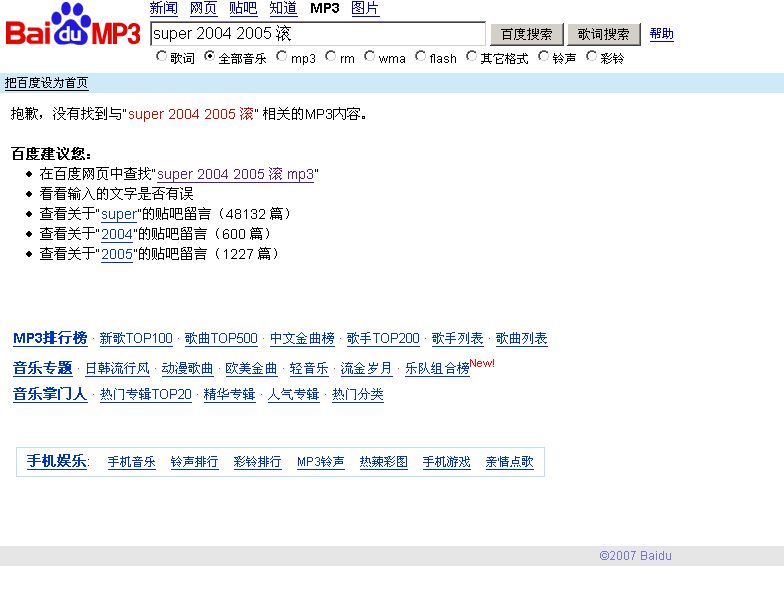Open the MP3铃声 link
The width and height of the screenshot is (784, 589).
(320, 462)
